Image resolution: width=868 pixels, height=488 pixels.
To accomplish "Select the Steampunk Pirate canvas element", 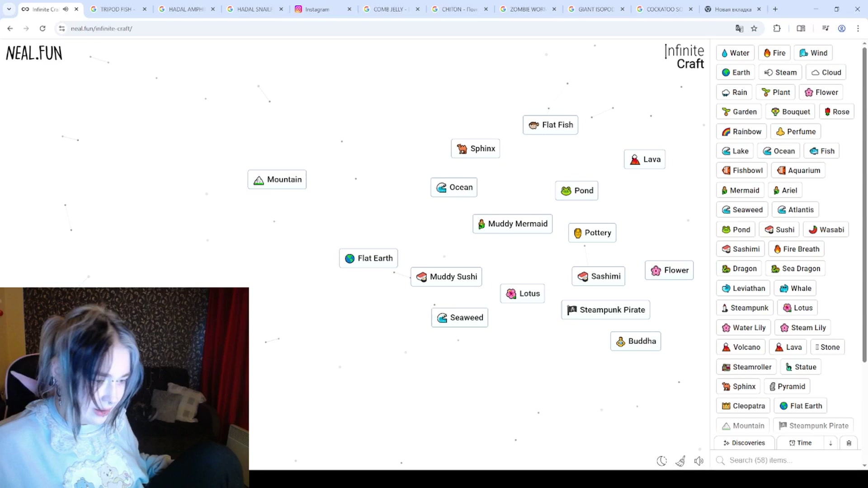I will pyautogui.click(x=605, y=310).
